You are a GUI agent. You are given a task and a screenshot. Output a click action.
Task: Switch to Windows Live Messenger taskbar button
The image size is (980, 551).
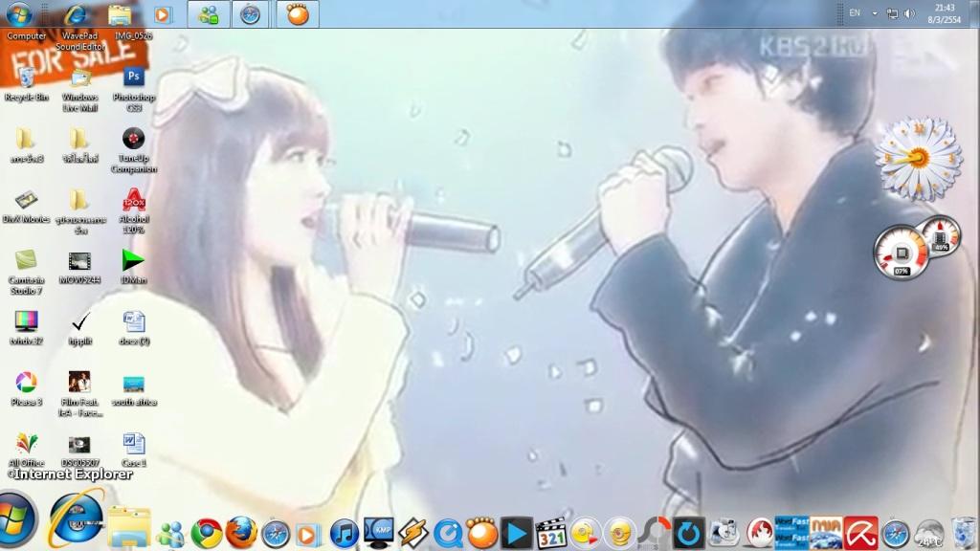[208, 14]
